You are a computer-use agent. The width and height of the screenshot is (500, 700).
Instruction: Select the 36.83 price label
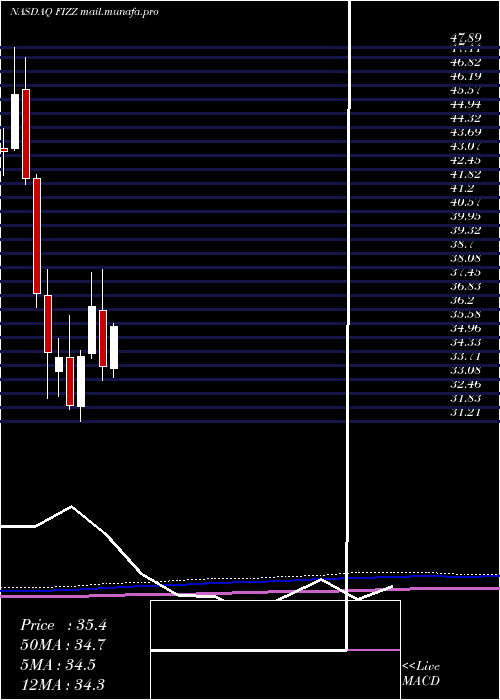(x=465, y=286)
